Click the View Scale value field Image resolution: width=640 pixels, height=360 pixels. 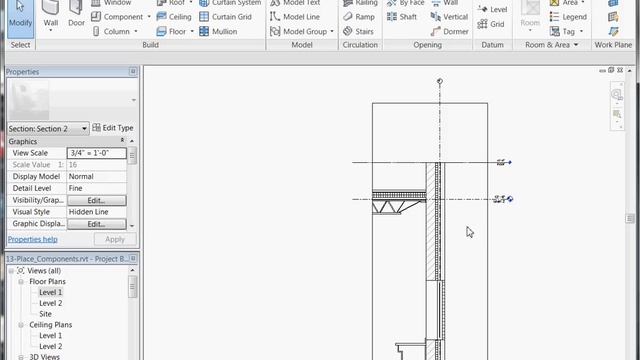(x=96, y=153)
